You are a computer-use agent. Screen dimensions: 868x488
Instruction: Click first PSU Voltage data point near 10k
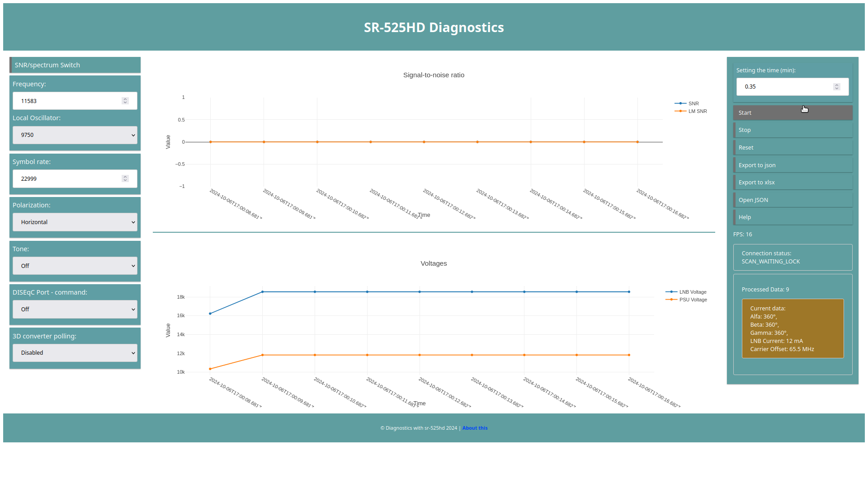[210, 369]
